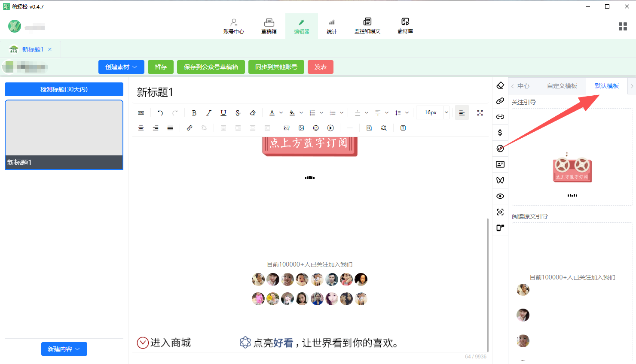Open font color picker letter A
The height and width of the screenshot is (364, 636).
(x=272, y=113)
